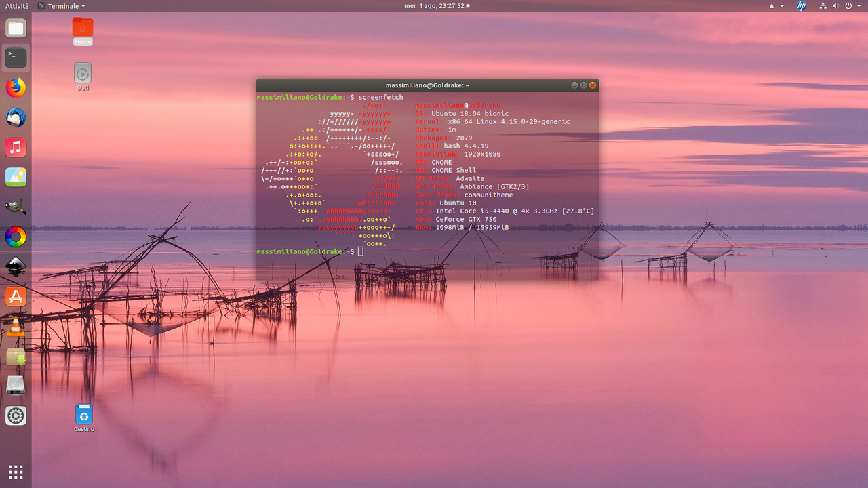
Task: Expand the arrow next to the eject indicator
Action: 782,6
